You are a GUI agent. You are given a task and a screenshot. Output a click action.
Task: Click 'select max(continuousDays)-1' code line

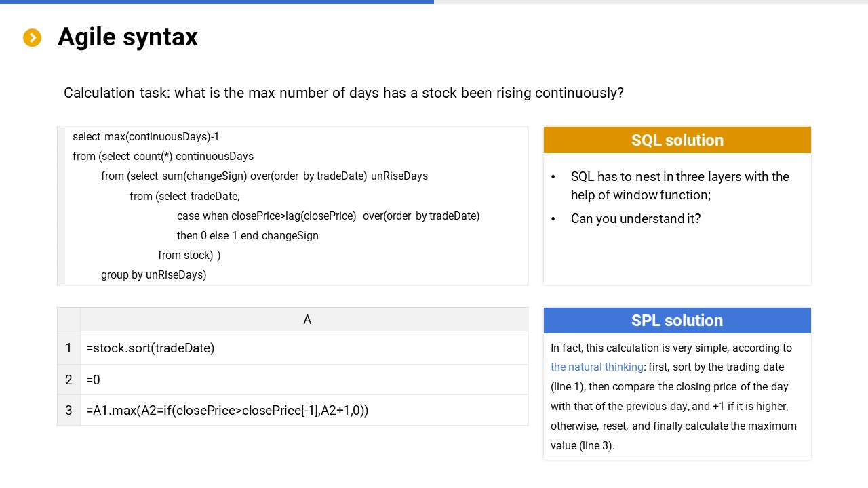coord(146,137)
